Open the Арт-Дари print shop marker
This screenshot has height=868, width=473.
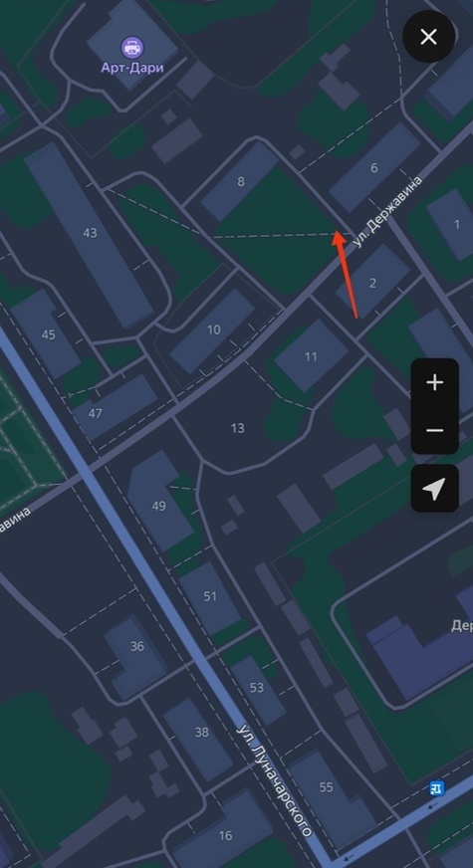(132, 48)
